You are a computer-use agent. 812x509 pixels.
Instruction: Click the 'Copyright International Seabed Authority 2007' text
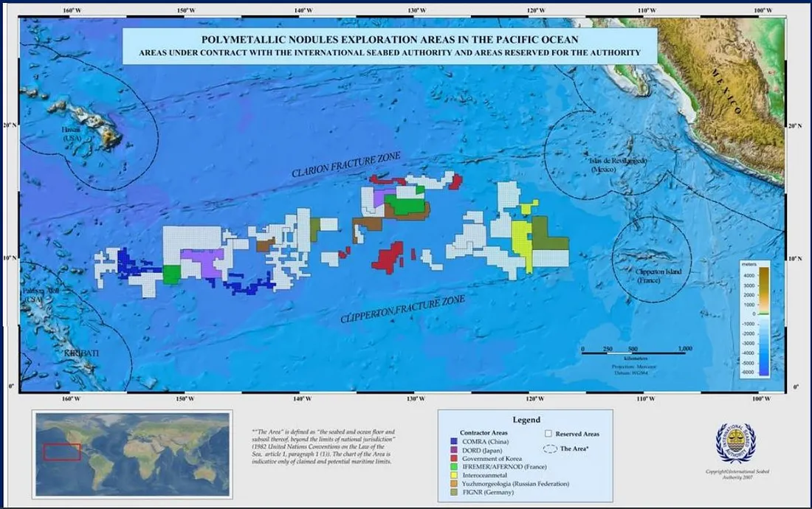tap(737, 474)
